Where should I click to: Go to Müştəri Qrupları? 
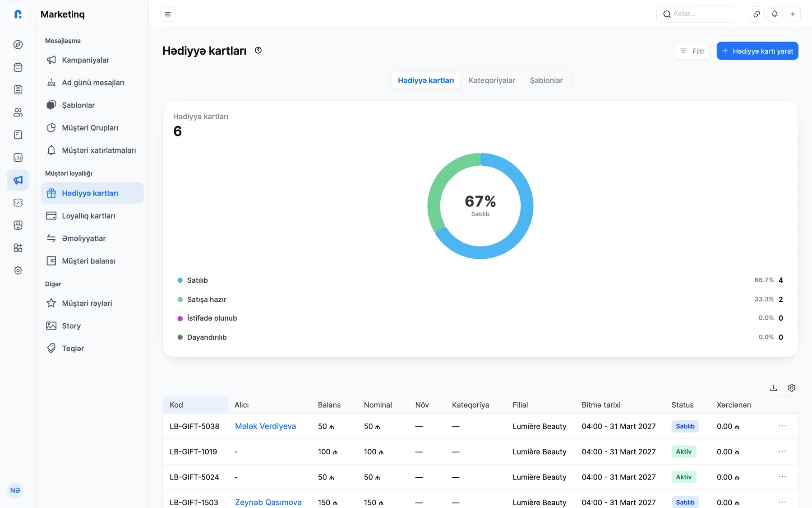tap(92, 128)
